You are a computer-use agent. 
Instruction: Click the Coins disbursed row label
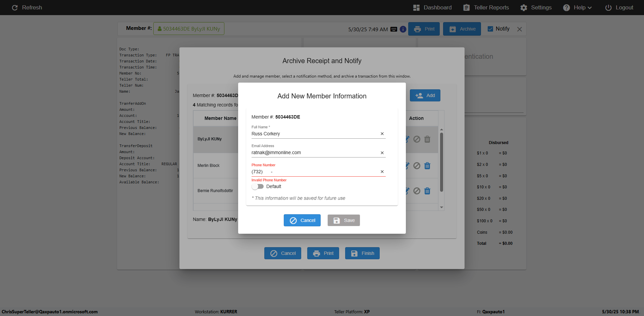click(482, 232)
